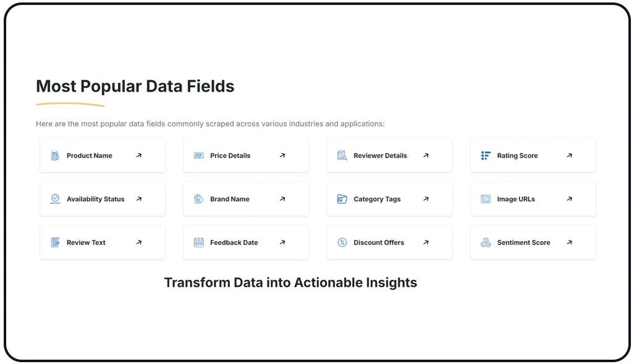Select the Rating Score list icon
The image size is (634, 364).
point(486,155)
